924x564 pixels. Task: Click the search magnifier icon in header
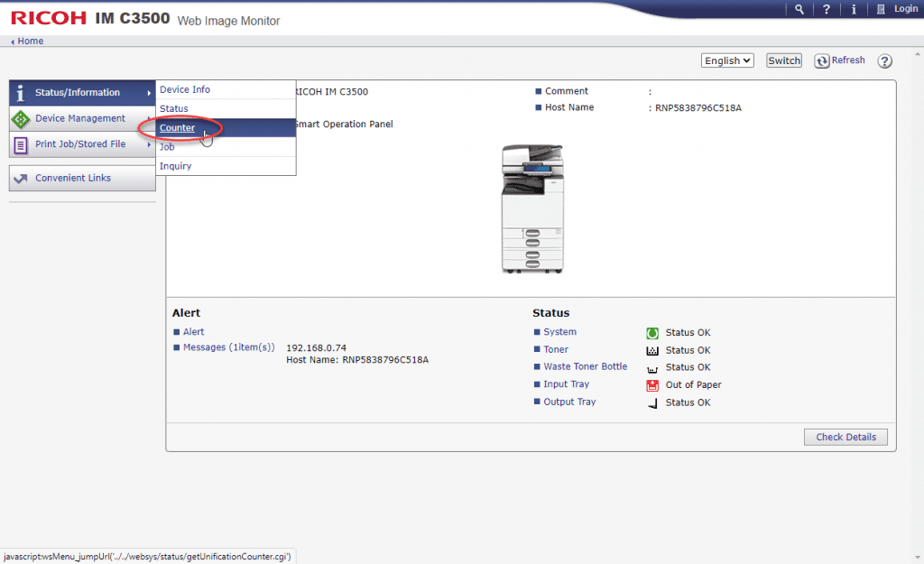[x=799, y=9]
